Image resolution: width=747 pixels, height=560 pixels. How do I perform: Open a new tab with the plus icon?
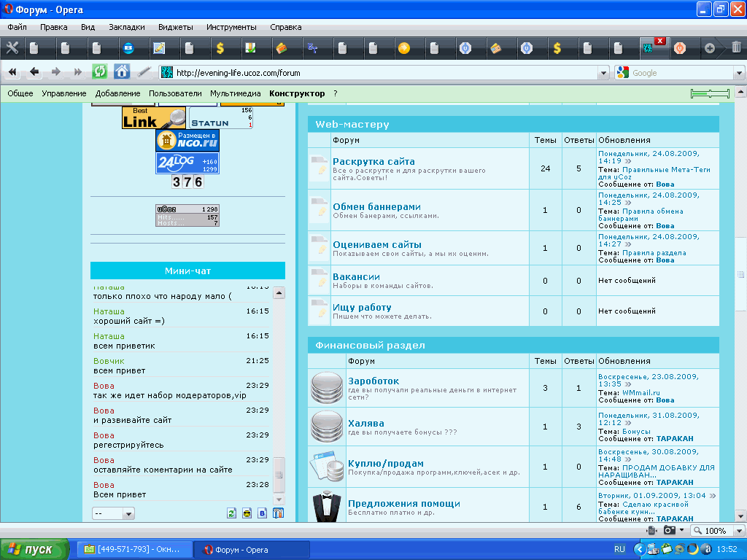point(709,48)
